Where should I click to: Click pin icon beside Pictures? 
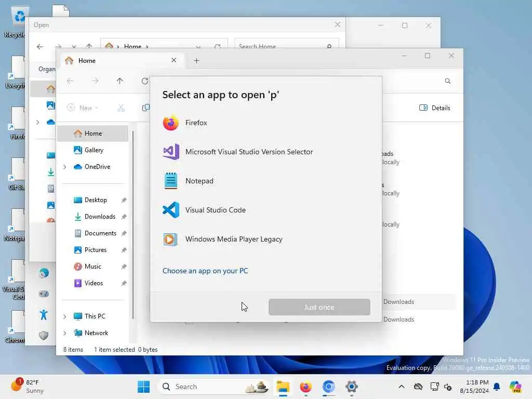point(124,250)
